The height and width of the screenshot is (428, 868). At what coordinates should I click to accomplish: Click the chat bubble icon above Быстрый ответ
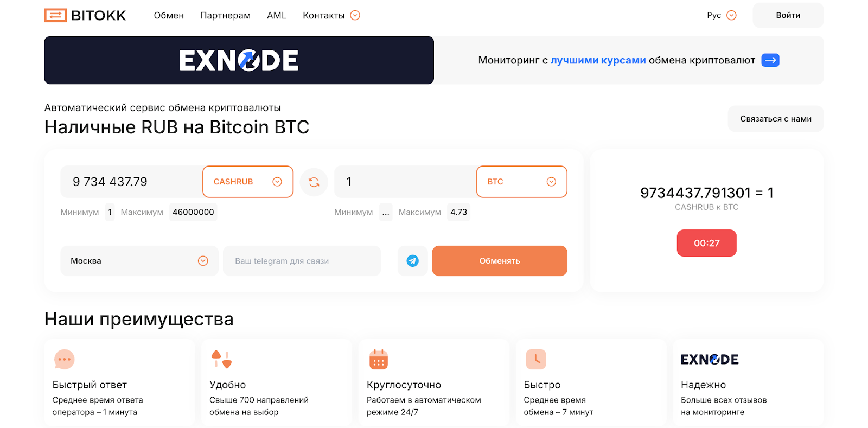click(x=64, y=359)
